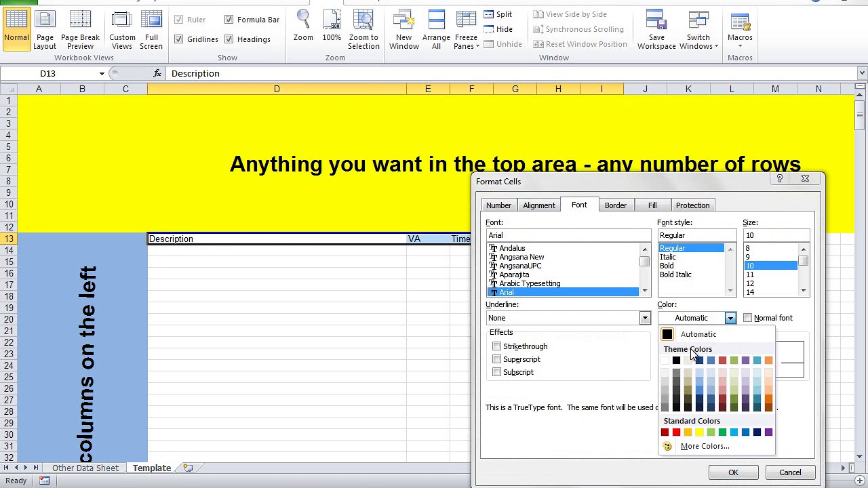The height and width of the screenshot is (488, 868).
Task: Open the Protection tab
Action: pyautogui.click(x=692, y=205)
